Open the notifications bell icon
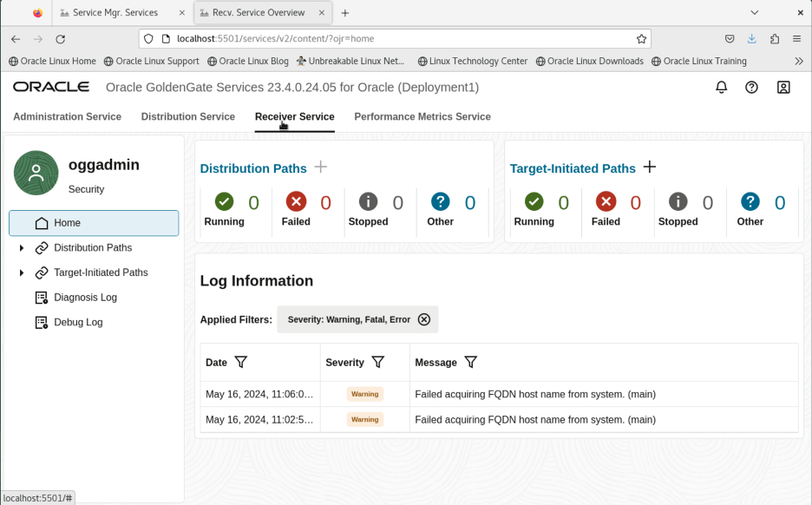The image size is (812, 505). tap(722, 87)
